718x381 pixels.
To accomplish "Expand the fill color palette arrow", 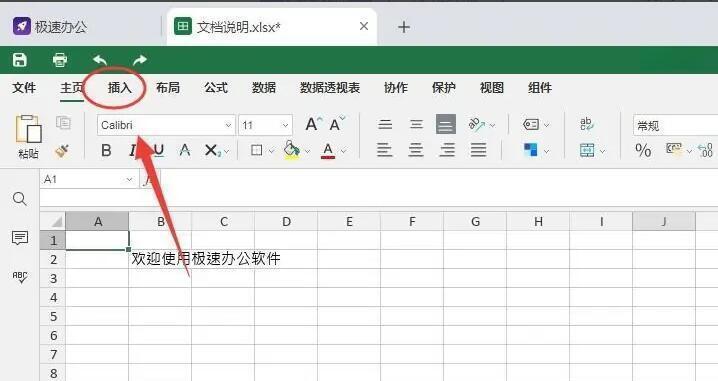I will 307,151.
